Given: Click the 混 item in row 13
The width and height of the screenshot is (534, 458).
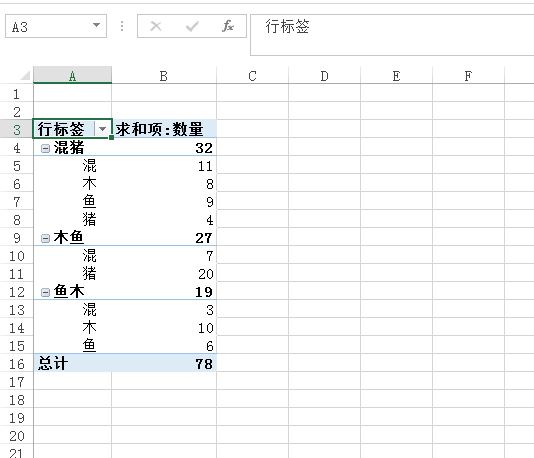Looking at the screenshot, I should [x=89, y=310].
